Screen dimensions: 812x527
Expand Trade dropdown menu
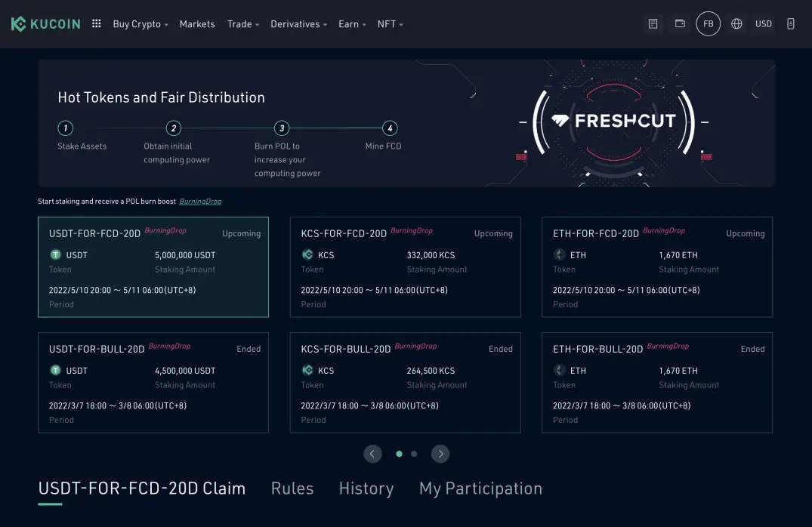coord(243,24)
